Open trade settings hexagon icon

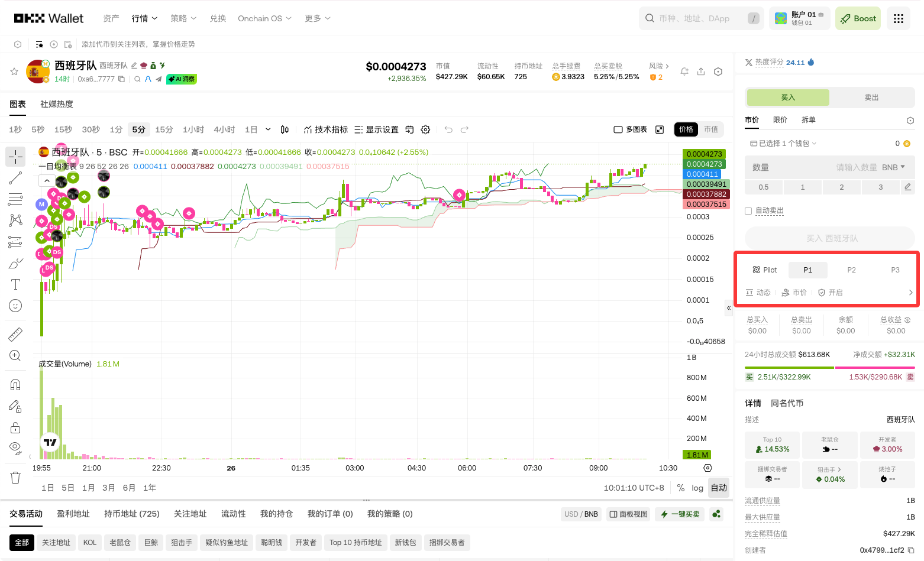point(910,121)
